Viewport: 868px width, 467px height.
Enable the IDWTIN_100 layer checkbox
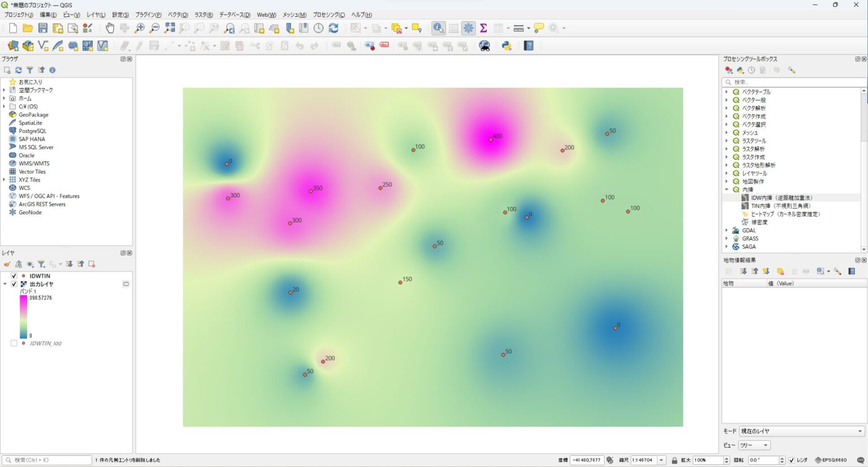click(x=14, y=343)
